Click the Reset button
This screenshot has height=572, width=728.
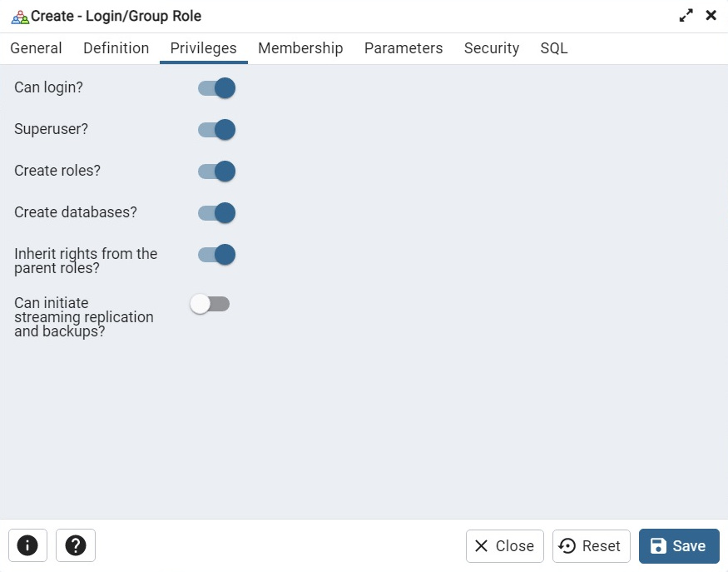click(591, 546)
